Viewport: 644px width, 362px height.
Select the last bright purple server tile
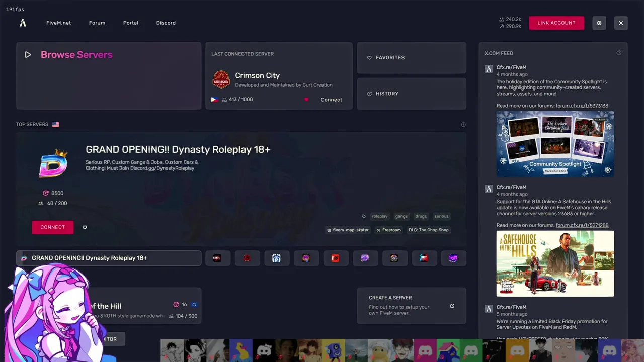(x=453, y=258)
